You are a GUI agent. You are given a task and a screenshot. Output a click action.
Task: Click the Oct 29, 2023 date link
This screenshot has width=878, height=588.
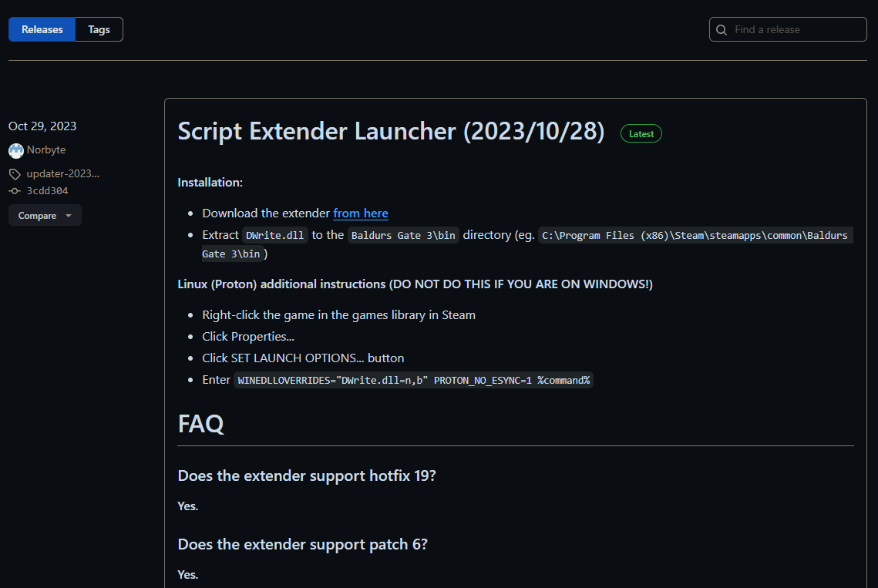click(x=42, y=126)
